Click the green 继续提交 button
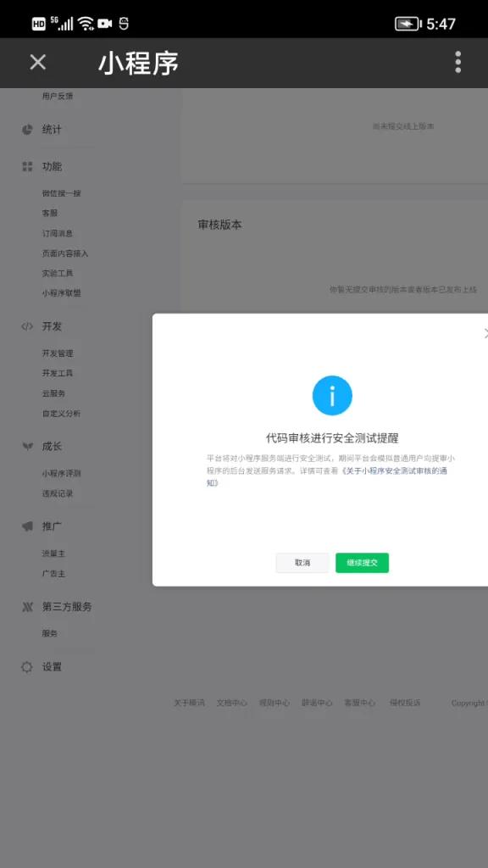Image resolution: width=488 pixels, height=868 pixels. coord(362,563)
